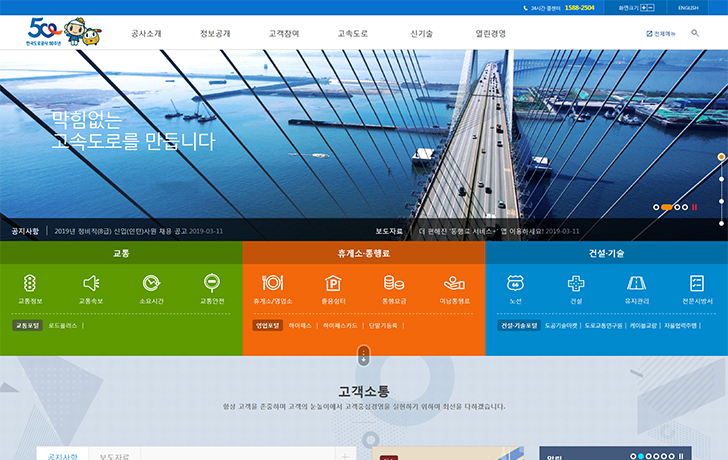
Task: Open the 고속도로 menu
Action: pos(352,33)
